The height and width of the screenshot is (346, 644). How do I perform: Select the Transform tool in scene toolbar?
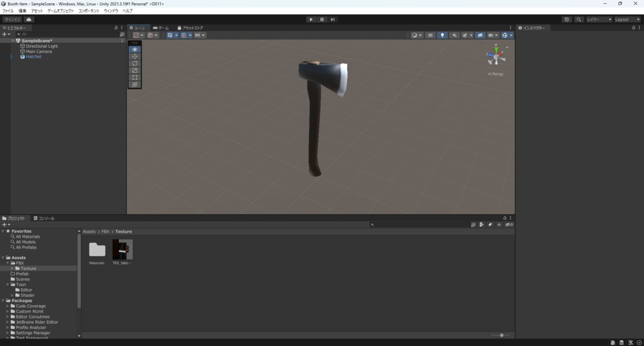[x=135, y=84]
